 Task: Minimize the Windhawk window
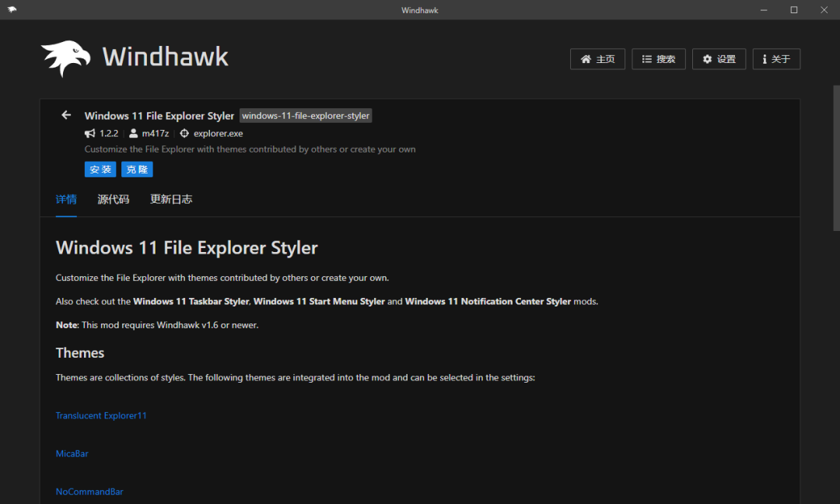click(x=764, y=9)
